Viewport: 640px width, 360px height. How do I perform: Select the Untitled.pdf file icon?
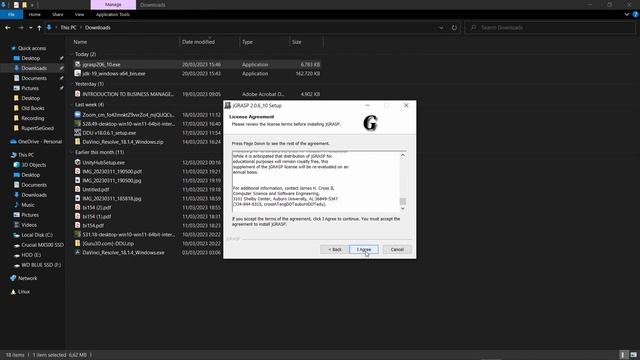(x=78, y=189)
